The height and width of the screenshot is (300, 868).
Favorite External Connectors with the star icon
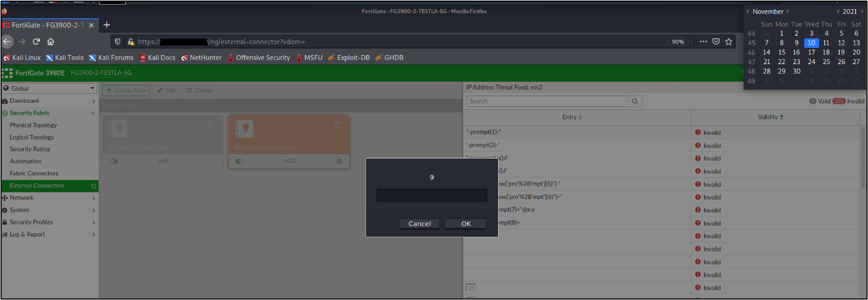(x=93, y=186)
